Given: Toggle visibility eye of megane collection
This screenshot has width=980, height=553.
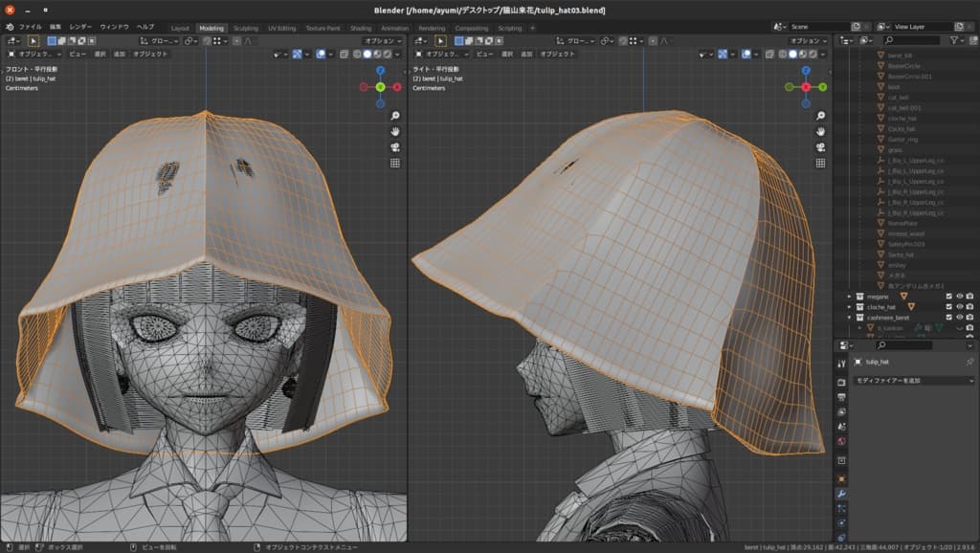Looking at the screenshot, I should click(x=960, y=296).
